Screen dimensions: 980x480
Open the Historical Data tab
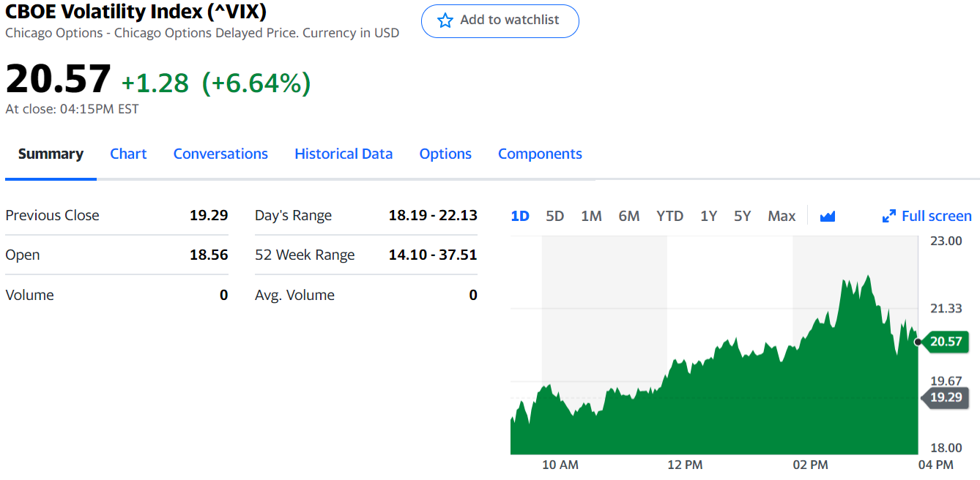pos(344,154)
